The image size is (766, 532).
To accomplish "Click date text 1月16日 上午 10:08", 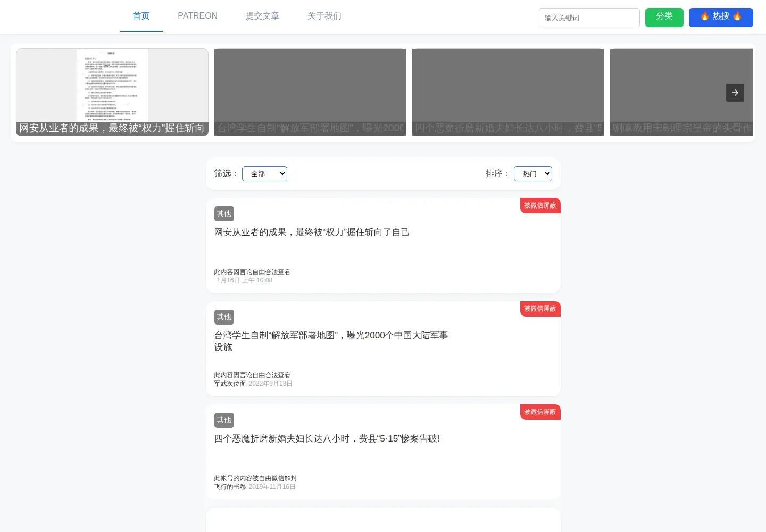I will pos(244,280).
